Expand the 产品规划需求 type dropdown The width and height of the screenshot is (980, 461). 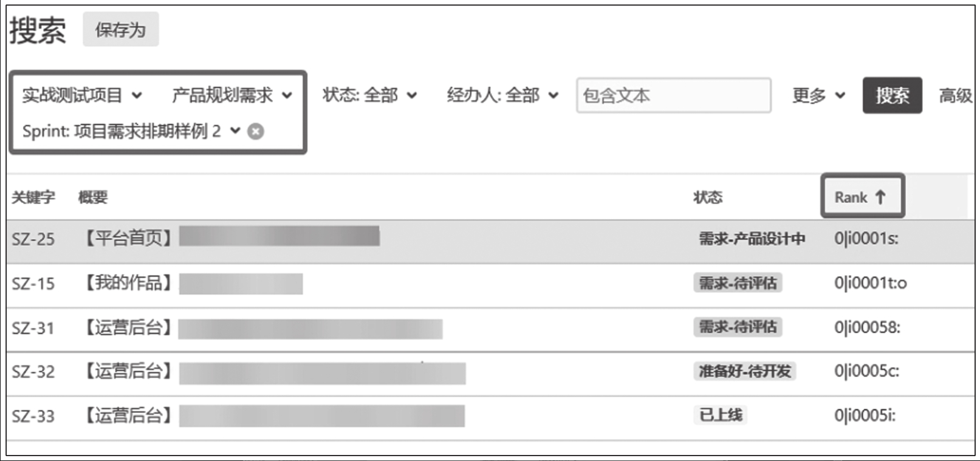tap(232, 95)
